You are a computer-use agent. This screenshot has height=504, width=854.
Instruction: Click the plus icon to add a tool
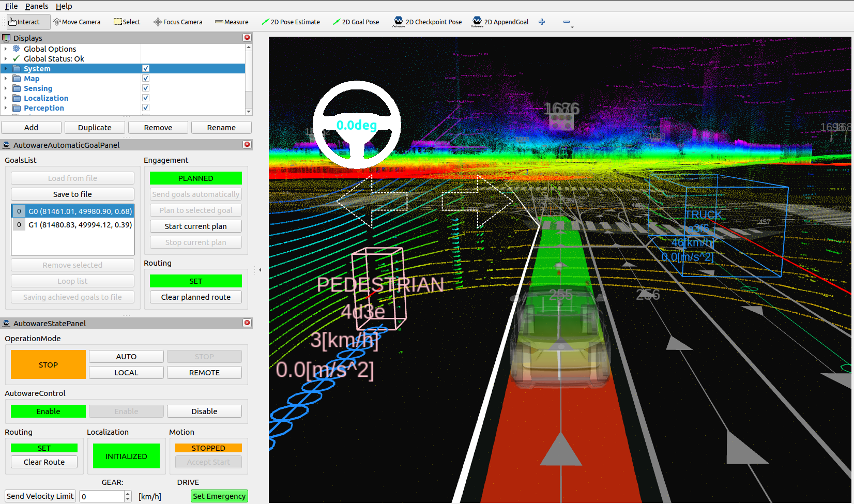542,22
